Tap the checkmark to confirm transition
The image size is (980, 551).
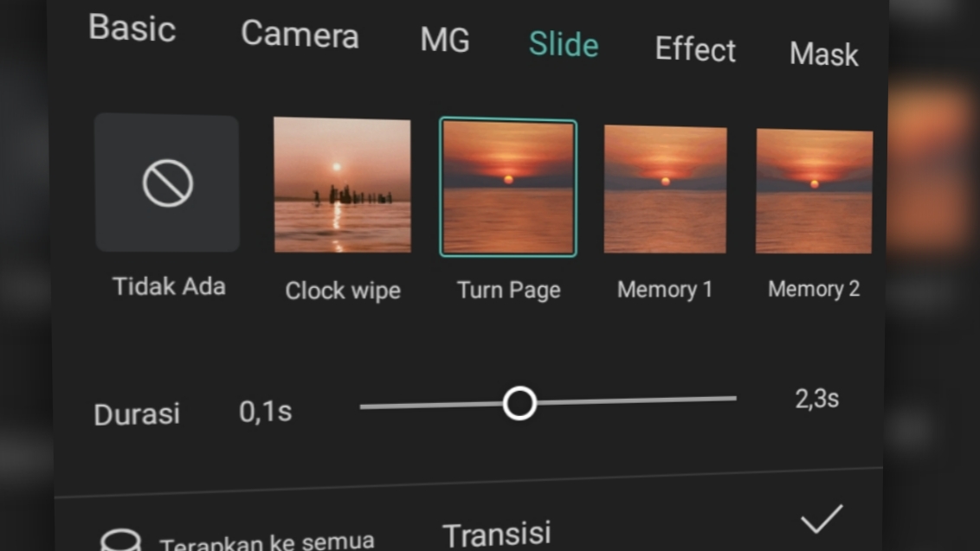pyautogui.click(x=821, y=519)
